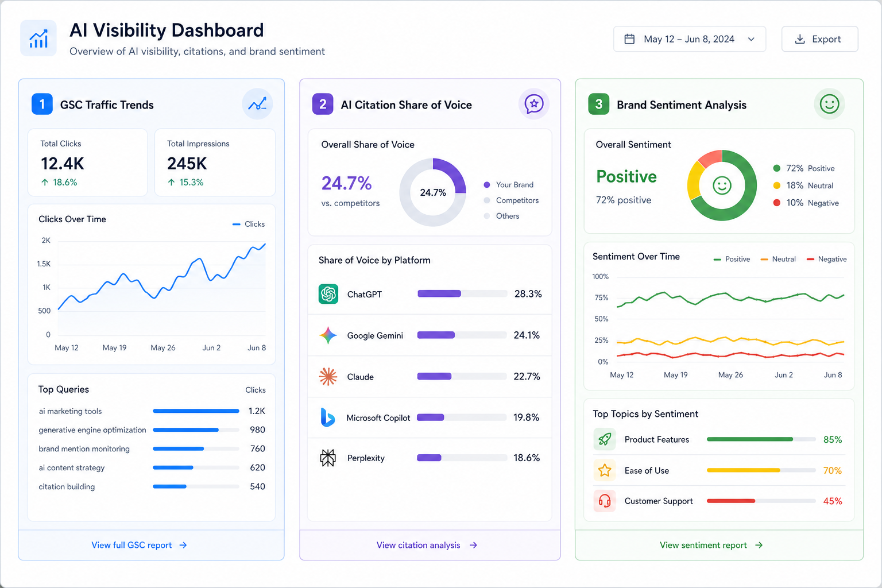Click the Customer Support headset icon

pyautogui.click(x=605, y=501)
